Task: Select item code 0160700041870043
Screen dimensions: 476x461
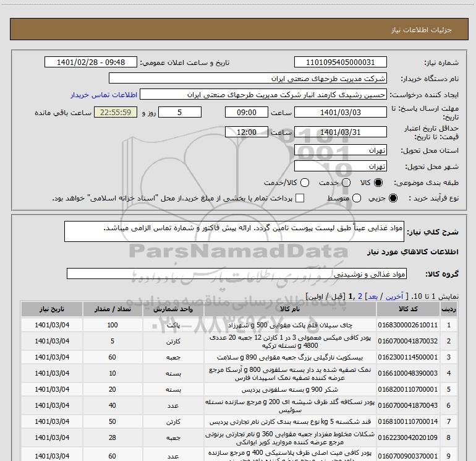Action: pyautogui.click(x=408, y=405)
